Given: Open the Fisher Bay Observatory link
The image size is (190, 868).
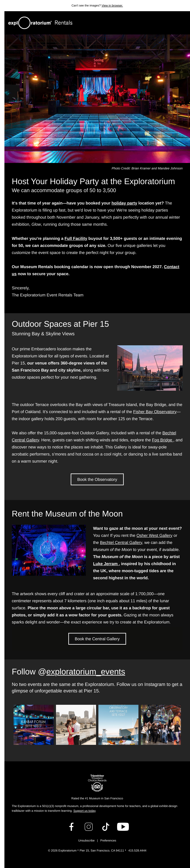Looking at the screenshot, I should 155,412.
